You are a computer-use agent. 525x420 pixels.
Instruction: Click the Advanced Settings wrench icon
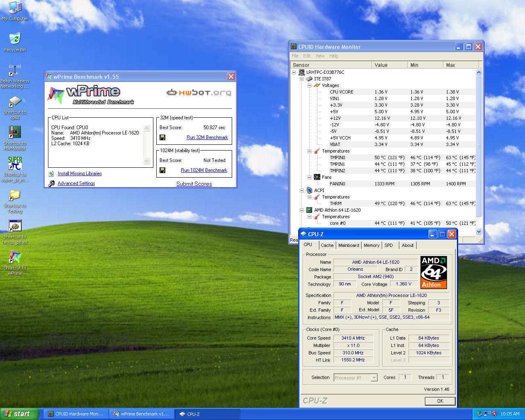pyautogui.click(x=51, y=184)
